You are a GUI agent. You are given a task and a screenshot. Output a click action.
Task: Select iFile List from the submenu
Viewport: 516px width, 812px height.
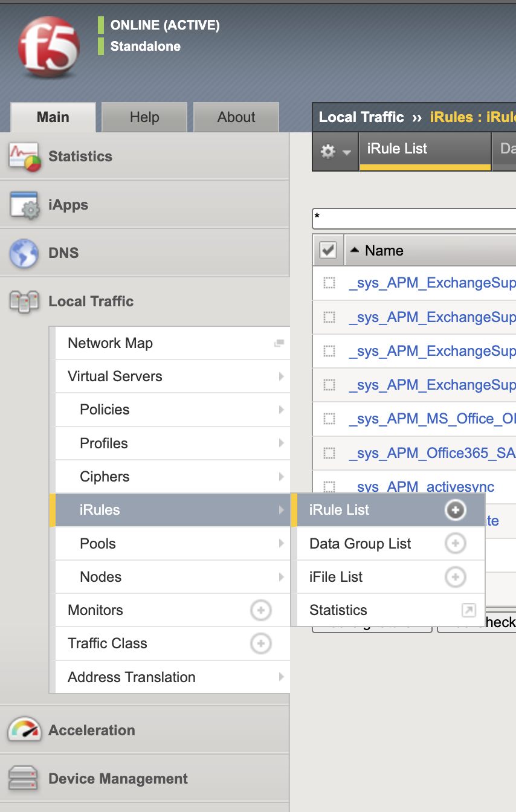[x=336, y=577]
